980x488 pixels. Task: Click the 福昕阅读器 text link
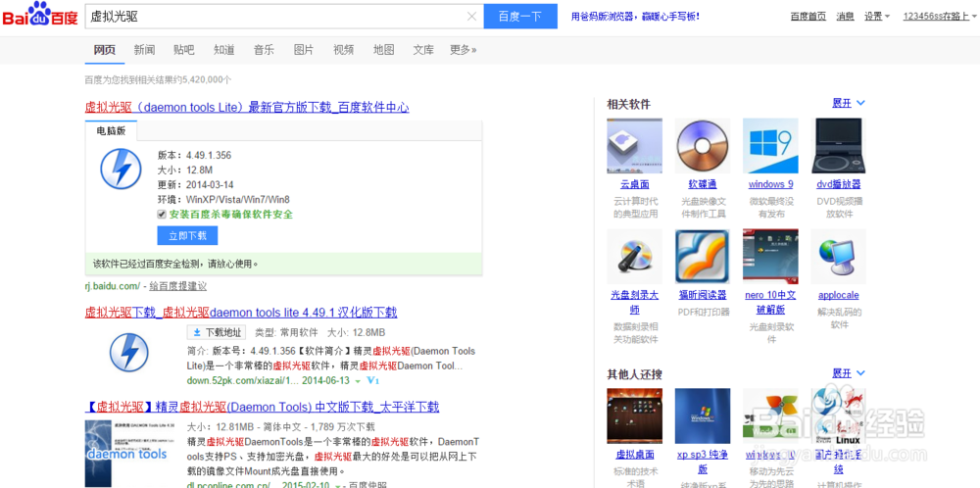coord(703,295)
